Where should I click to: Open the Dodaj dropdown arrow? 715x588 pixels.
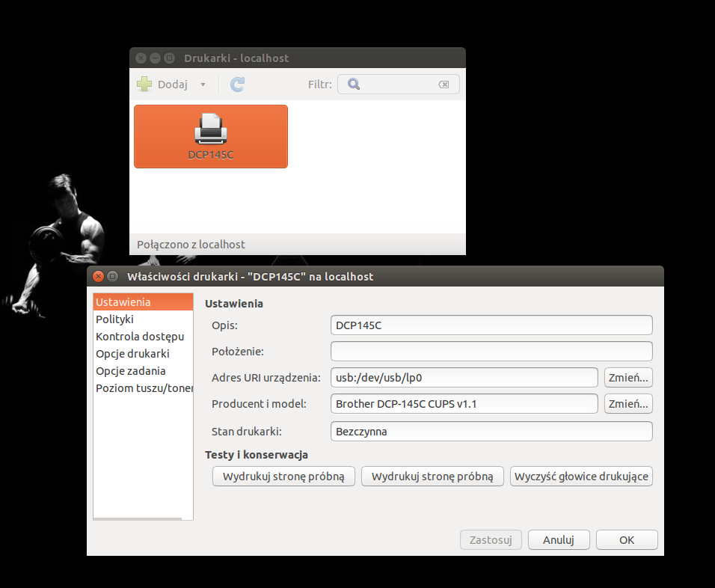203,85
